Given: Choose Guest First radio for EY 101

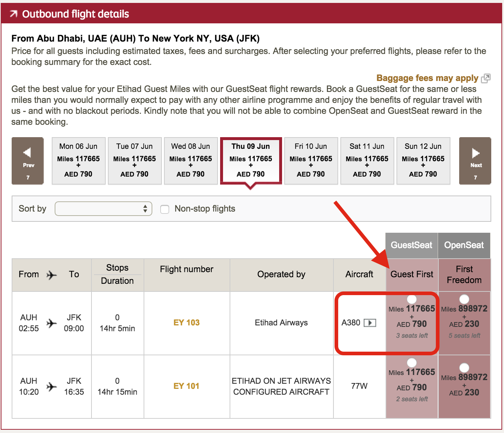Looking at the screenshot, I should (412, 363).
